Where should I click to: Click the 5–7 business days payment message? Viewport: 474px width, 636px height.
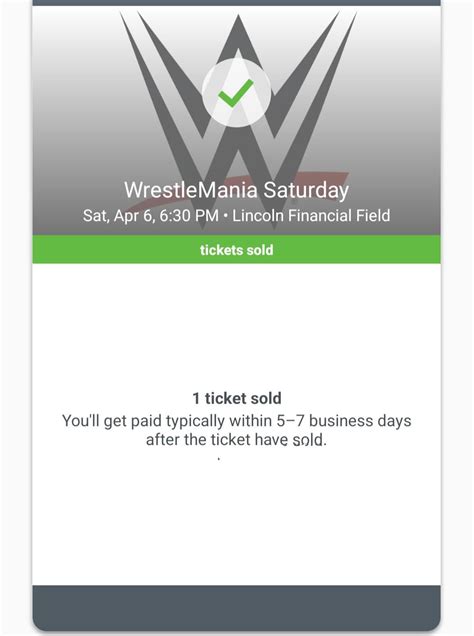236,421
